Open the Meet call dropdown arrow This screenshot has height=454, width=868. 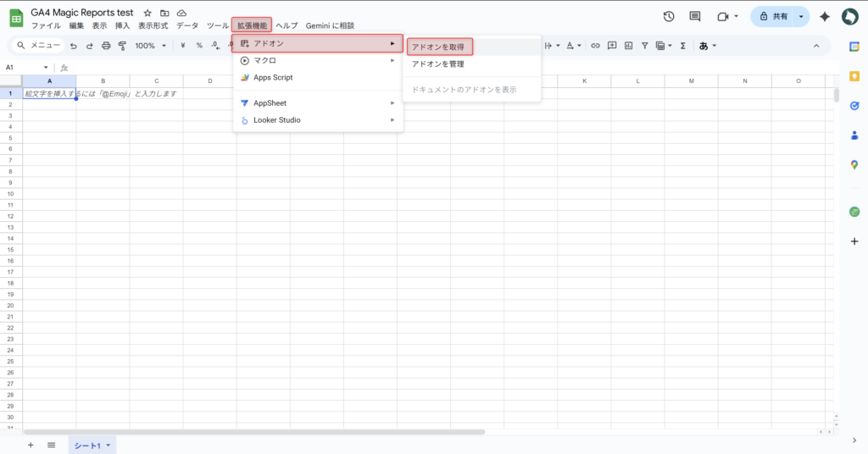click(x=737, y=17)
